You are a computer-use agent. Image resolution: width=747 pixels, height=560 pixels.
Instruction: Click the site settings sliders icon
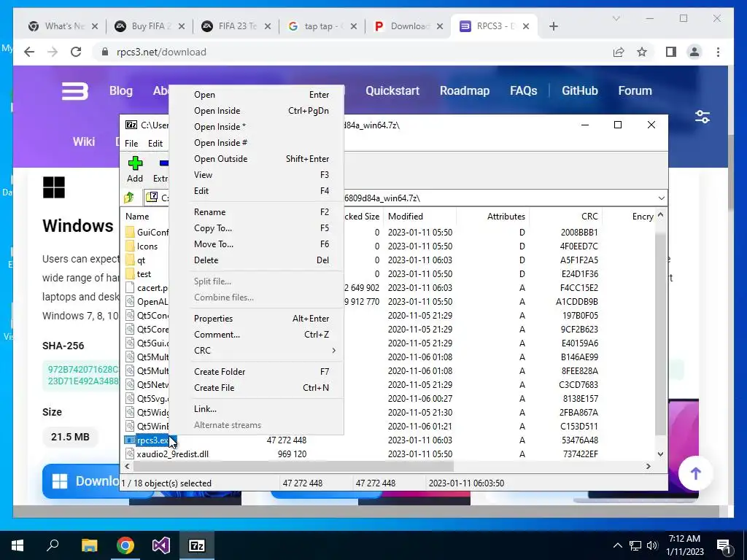pos(703,117)
